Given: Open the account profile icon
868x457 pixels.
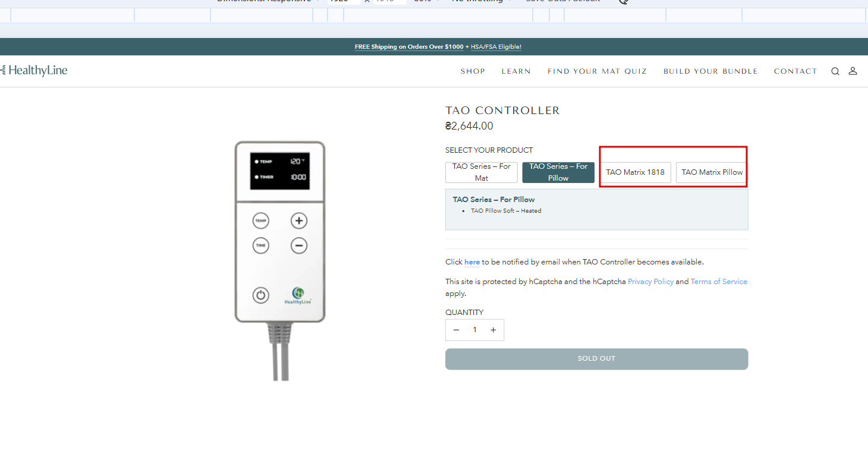Looking at the screenshot, I should click(853, 71).
